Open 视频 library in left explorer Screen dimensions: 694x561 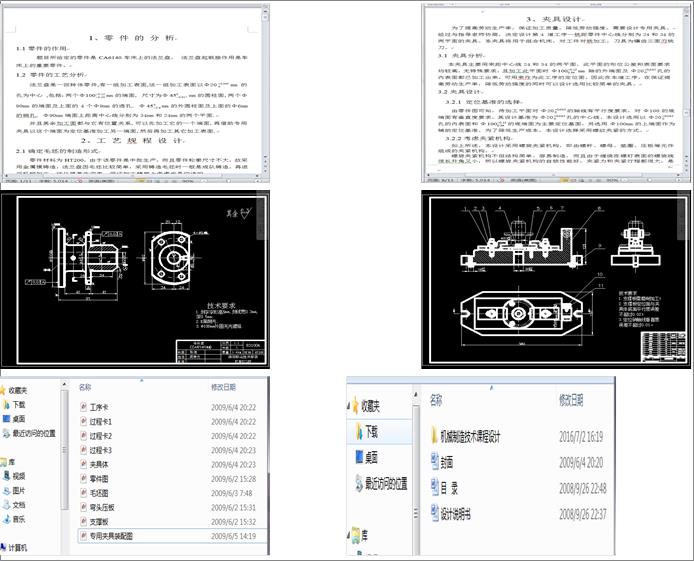pyautogui.click(x=14, y=476)
